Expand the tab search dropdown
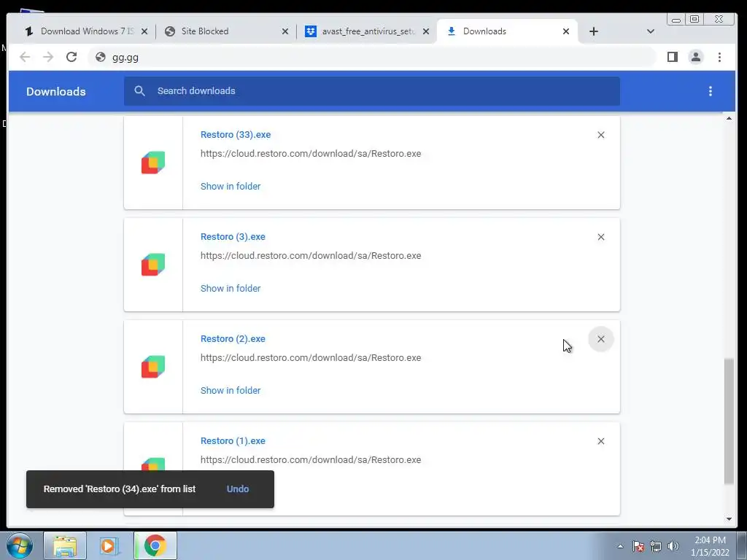Screen dimensions: 747x560 click(x=650, y=31)
